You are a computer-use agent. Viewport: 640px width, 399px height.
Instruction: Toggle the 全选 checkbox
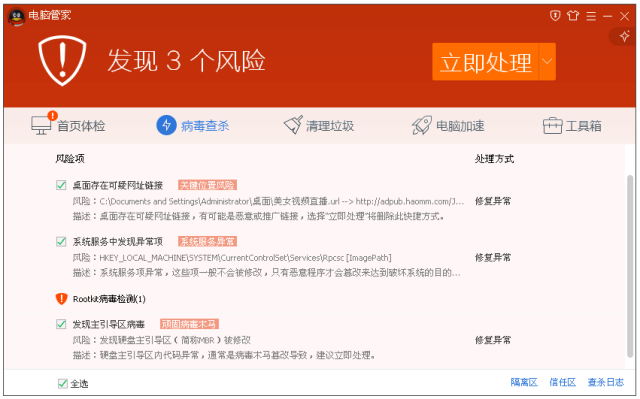[62, 383]
